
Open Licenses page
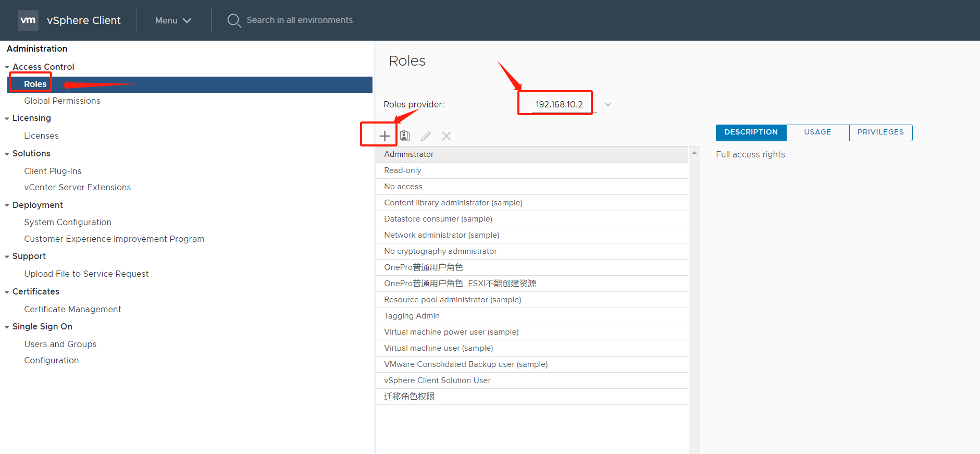point(41,136)
